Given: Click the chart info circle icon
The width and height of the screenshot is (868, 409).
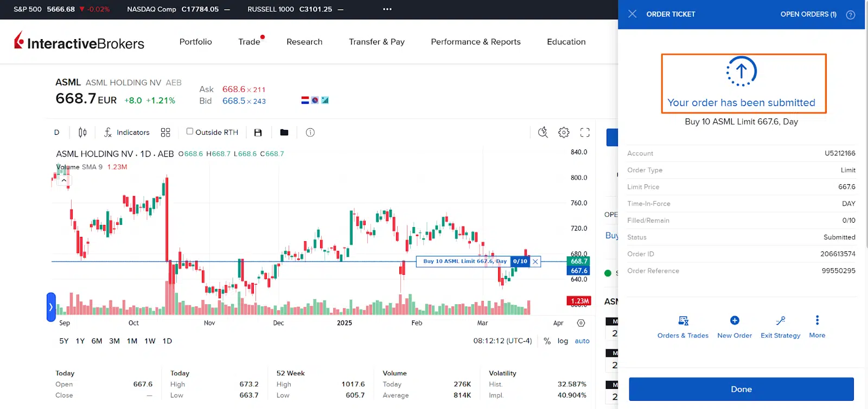Looking at the screenshot, I should [x=310, y=132].
